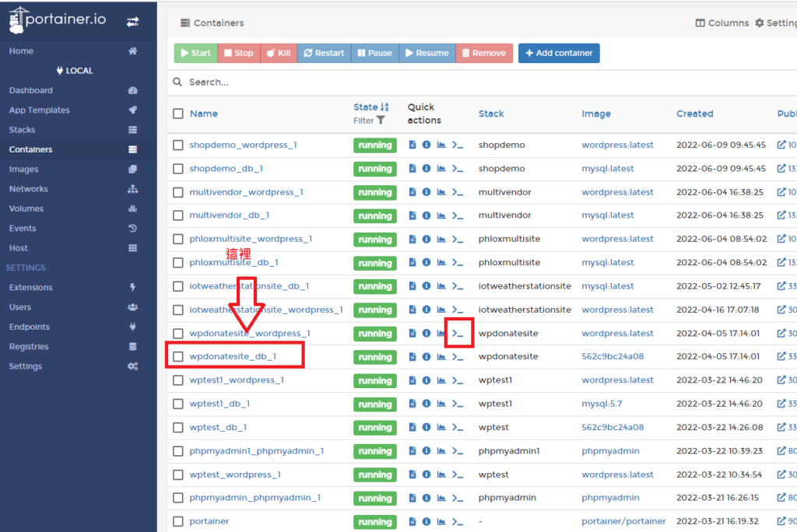Click the Restart button in toolbar
The width and height of the screenshot is (797, 532).
click(x=323, y=53)
